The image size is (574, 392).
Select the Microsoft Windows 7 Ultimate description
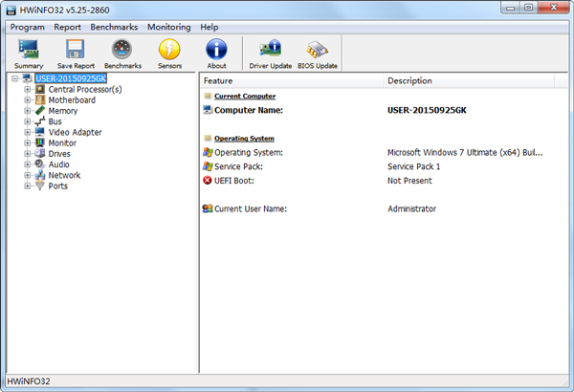(x=465, y=152)
